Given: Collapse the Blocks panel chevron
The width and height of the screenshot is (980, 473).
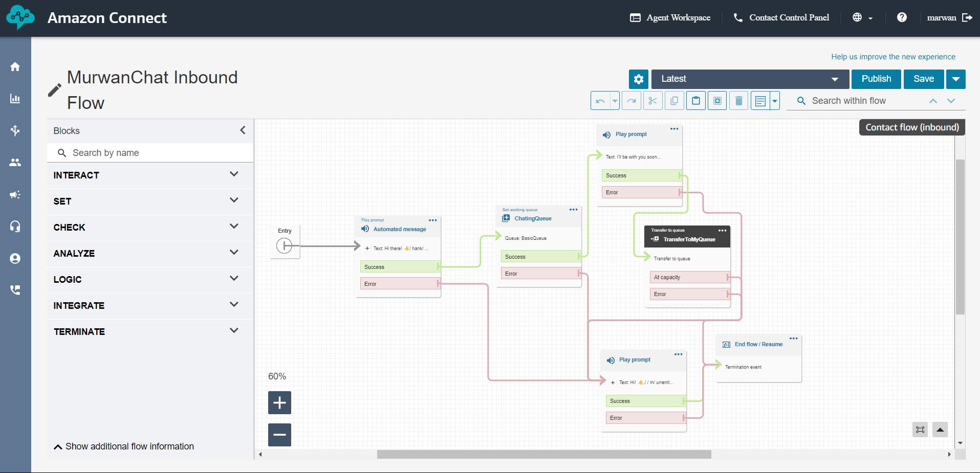Looking at the screenshot, I should pos(243,130).
